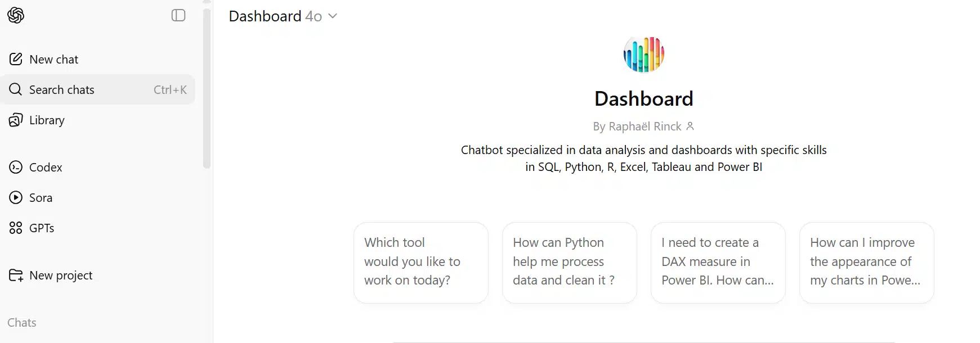Screen dimensions: 980x343
Task: Select the Codex icon in sidebar
Action: [x=15, y=167]
